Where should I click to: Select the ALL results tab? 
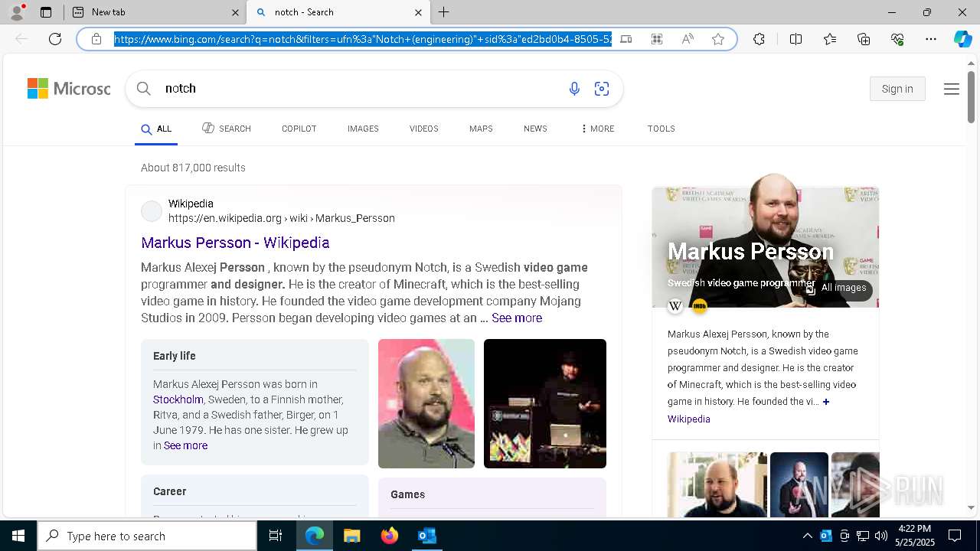coord(156,129)
